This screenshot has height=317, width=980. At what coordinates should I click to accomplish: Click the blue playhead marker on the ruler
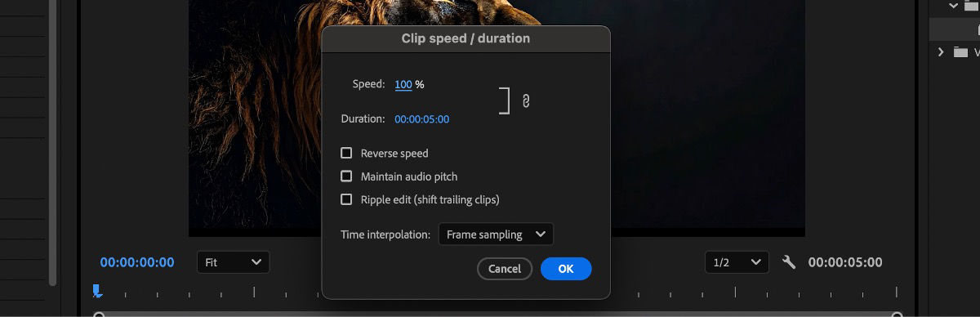coord(97,291)
